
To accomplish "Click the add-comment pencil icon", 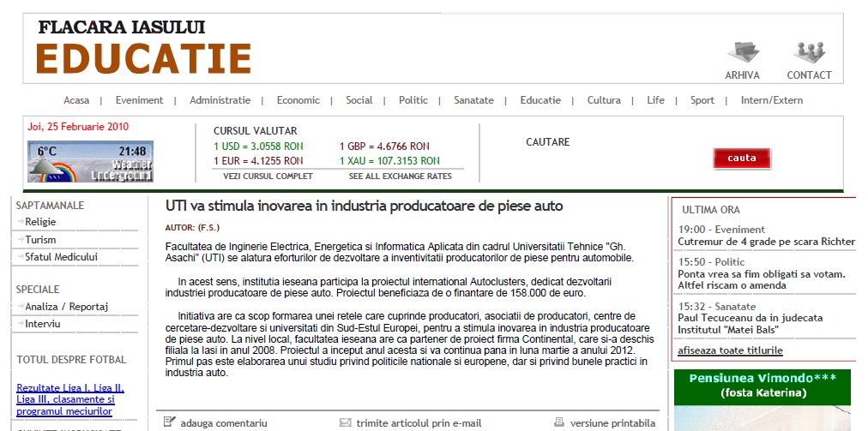I will click(170, 422).
